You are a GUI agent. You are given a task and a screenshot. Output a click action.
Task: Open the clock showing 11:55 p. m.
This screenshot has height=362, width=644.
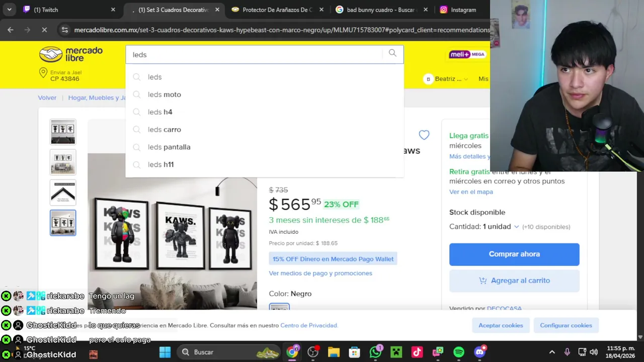tap(621, 352)
